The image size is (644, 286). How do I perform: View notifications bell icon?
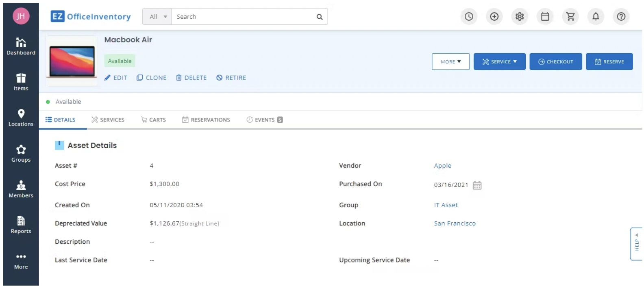(596, 17)
